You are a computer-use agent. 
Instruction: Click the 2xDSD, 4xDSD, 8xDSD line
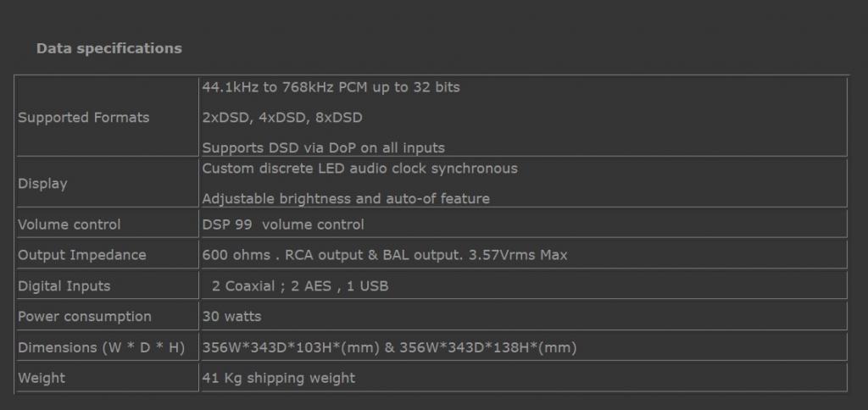point(281,117)
